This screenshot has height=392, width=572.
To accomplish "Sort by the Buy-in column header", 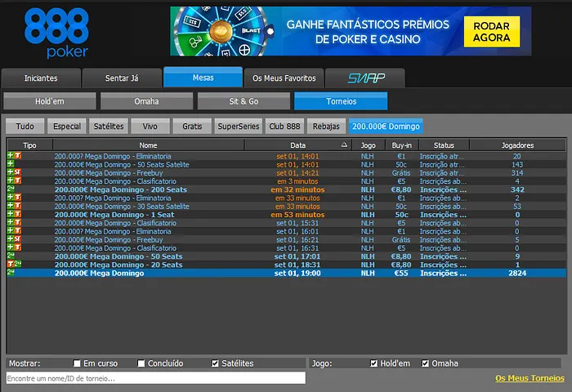I will (x=402, y=145).
